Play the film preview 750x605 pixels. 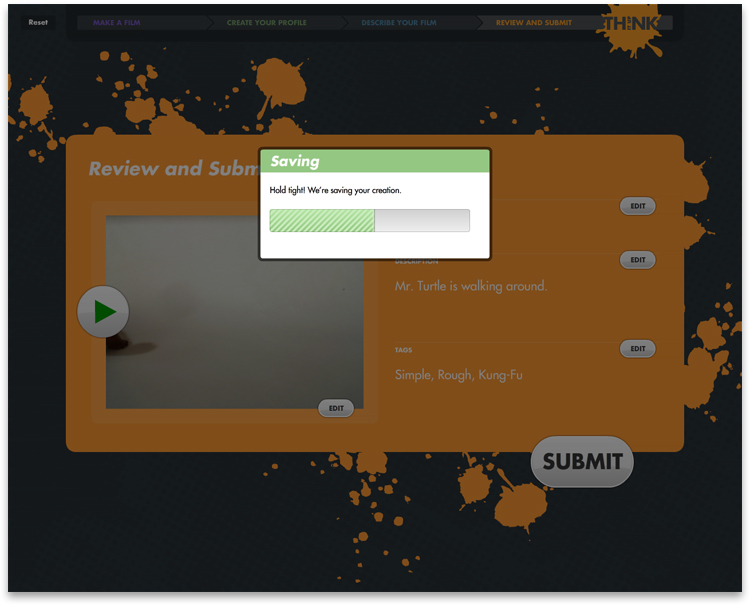coord(103,312)
